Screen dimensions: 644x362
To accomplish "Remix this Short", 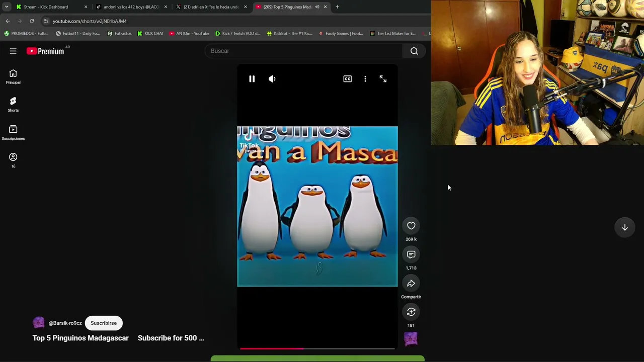I will (x=411, y=312).
